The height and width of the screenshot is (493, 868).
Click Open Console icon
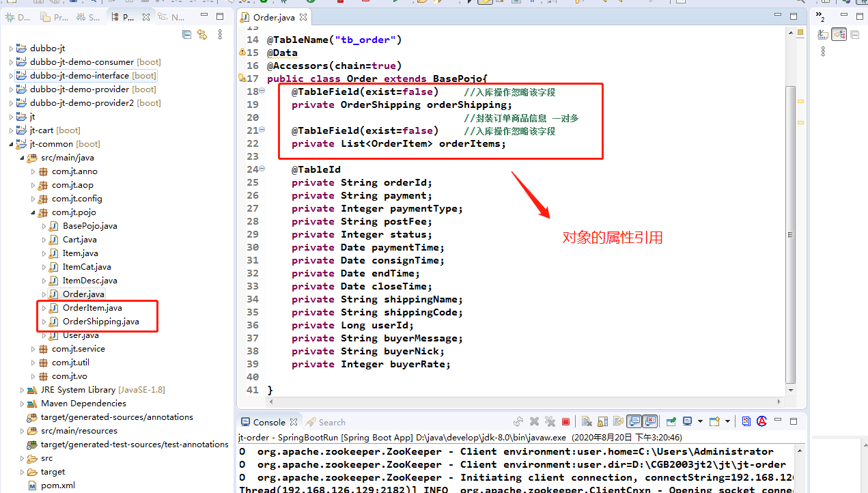pyautogui.click(x=714, y=422)
